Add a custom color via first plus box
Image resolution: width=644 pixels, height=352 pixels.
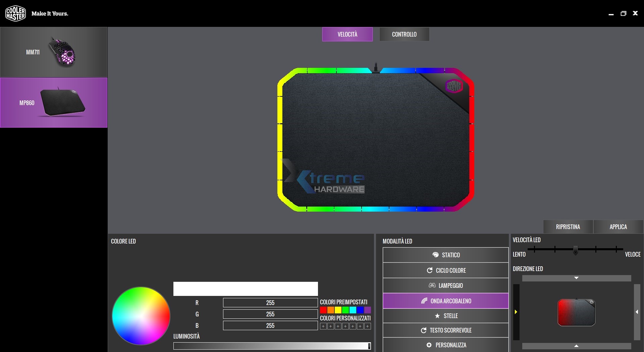tap(323, 326)
